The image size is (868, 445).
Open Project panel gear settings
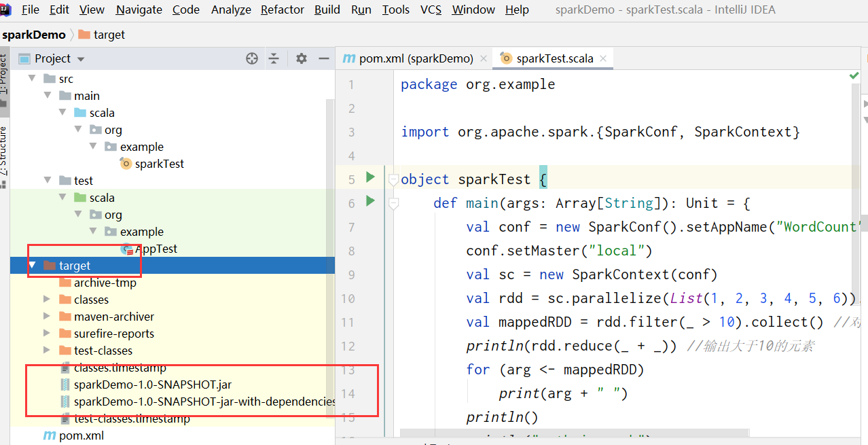pyautogui.click(x=302, y=58)
